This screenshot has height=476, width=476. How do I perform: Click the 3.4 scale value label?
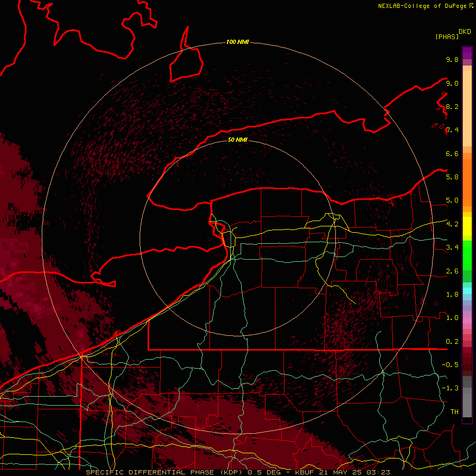pyautogui.click(x=452, y=248)
